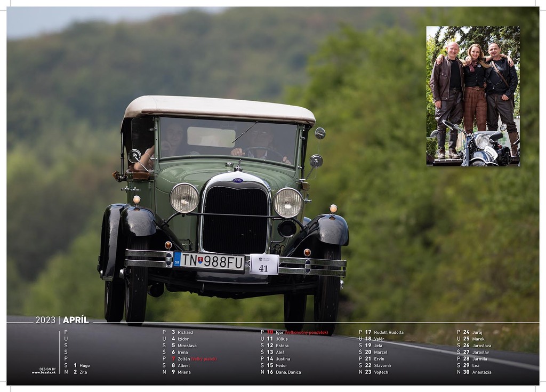Viewport: 546px width, 392px height.
Task: Click the black radiator grille of the car
Action: pos(235,220)
